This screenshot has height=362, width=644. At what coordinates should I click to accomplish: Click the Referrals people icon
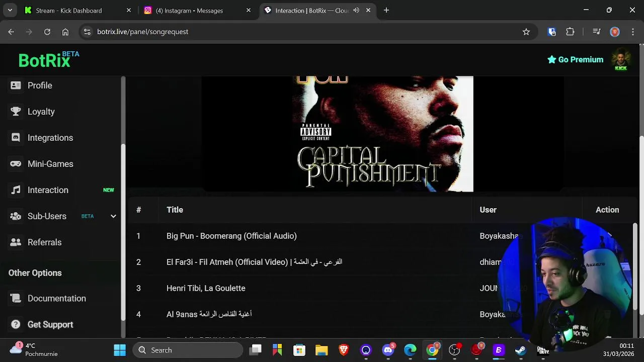coord(16,242)
